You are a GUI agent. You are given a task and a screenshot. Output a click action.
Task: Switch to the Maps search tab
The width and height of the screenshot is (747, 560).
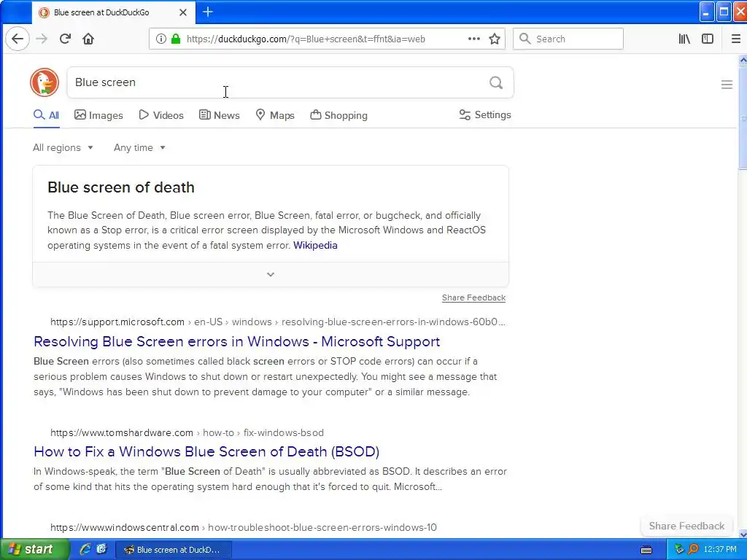[x=275, y=115]
